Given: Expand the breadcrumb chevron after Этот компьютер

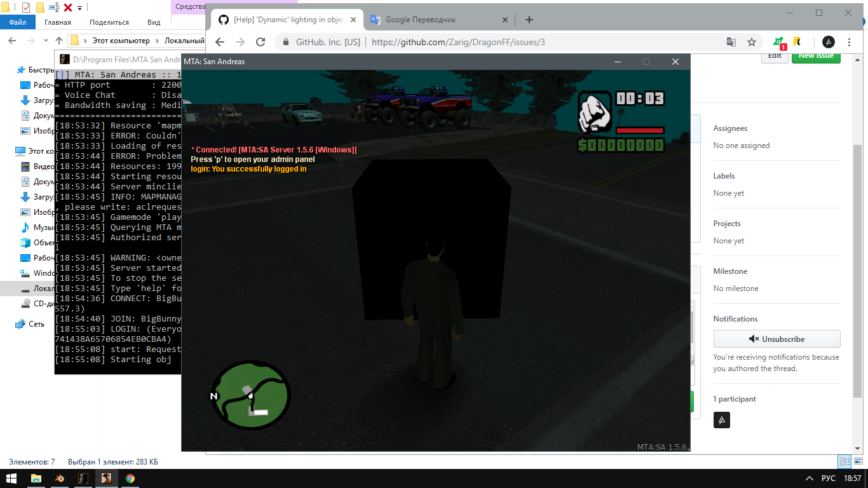Looking at the screenshot, I should pyautogui.click(x=157, y=40).
